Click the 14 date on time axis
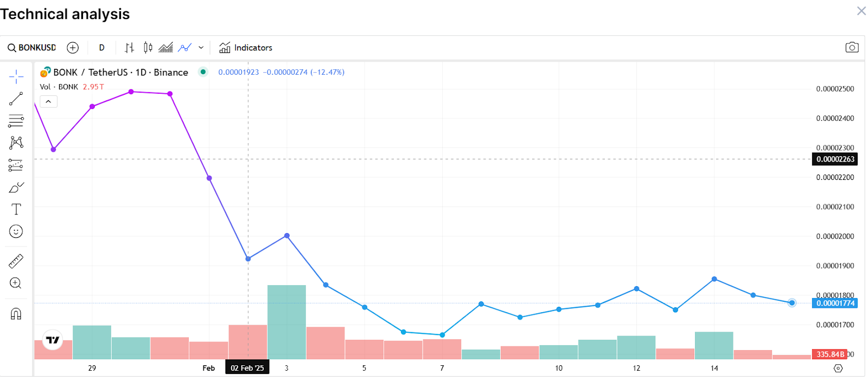This screenshot has width=868, height=381. 714,368
